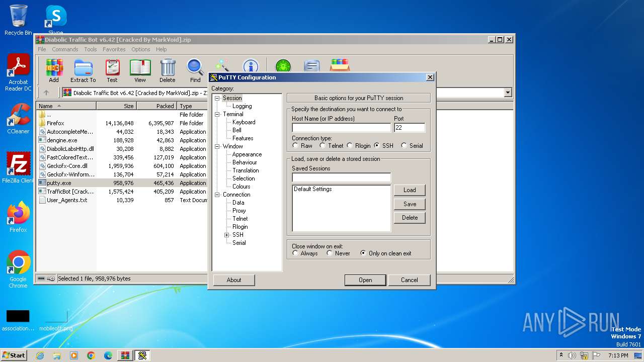Open the File menu in WinRAR
Image resolution: width=644 pixels, height=362 pixels.
pos(42,49)
